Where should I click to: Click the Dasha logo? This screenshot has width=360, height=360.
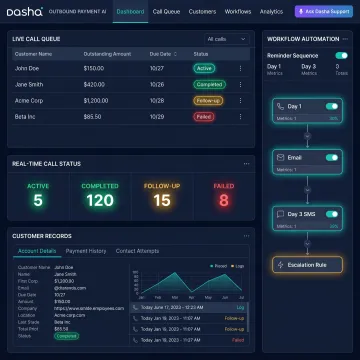point(25,12)
